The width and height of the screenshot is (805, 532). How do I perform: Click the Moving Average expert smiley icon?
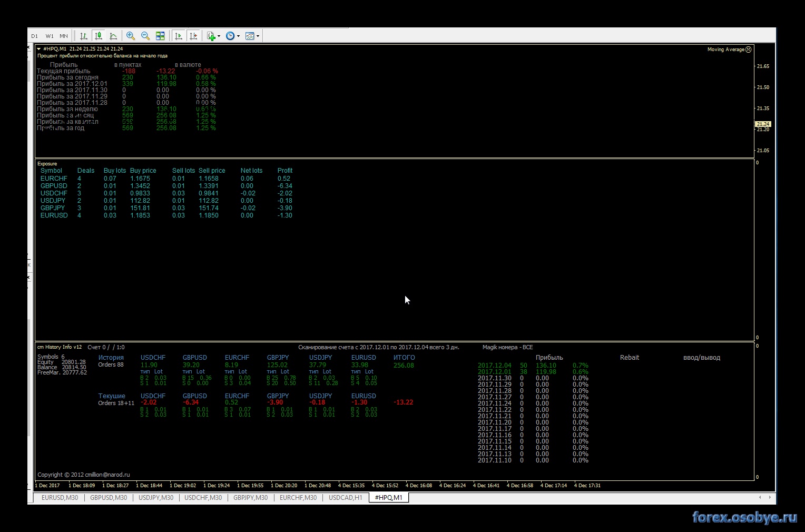click(x=749, y=50)
